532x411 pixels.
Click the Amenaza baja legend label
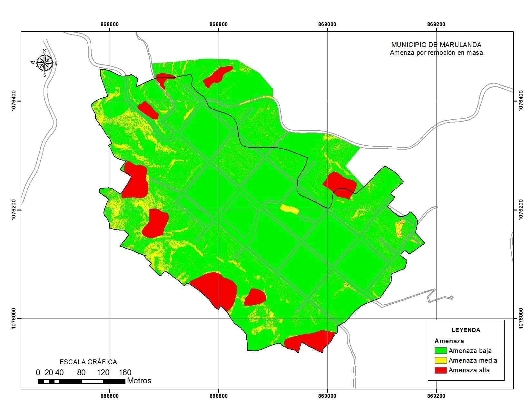click(x=470, y=351)
